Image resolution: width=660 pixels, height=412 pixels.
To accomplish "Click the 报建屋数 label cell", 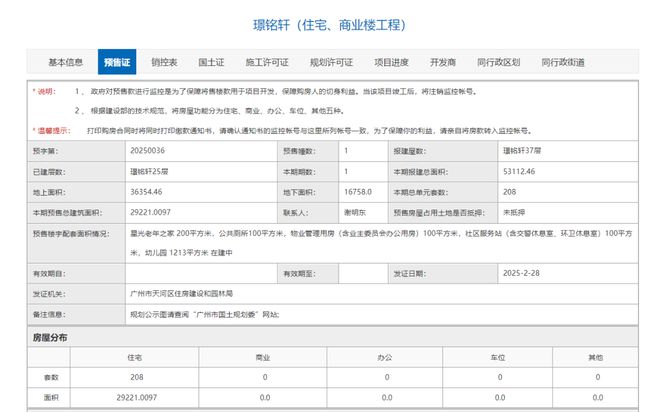I will [x=443, y=151].
